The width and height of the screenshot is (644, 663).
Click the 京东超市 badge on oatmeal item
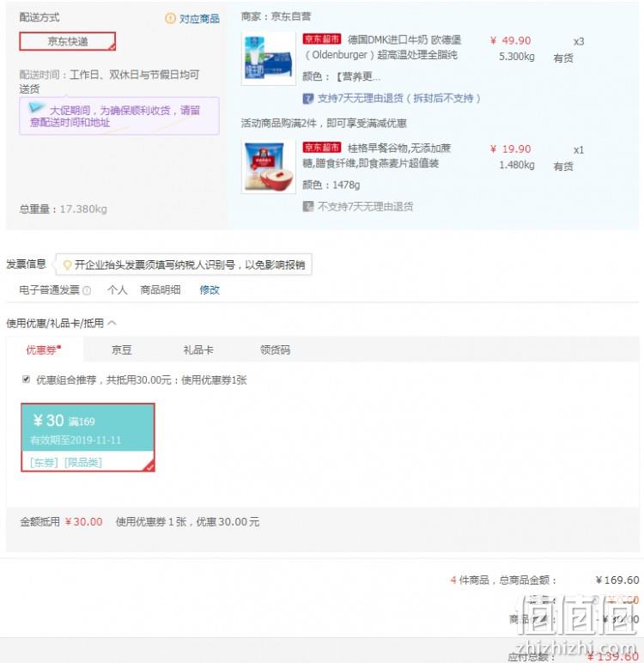click(x=322, y=147)
